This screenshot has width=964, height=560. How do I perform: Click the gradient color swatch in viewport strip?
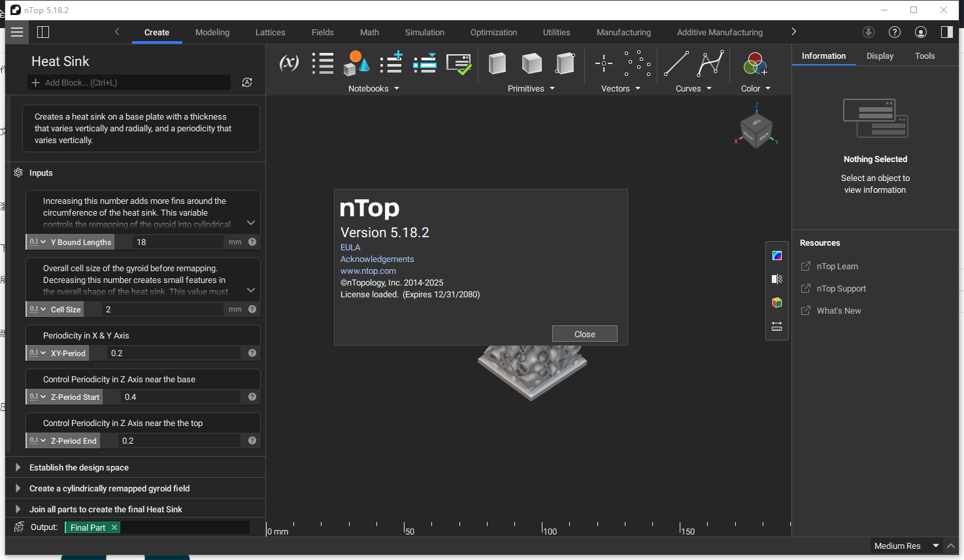pos(776,255)
